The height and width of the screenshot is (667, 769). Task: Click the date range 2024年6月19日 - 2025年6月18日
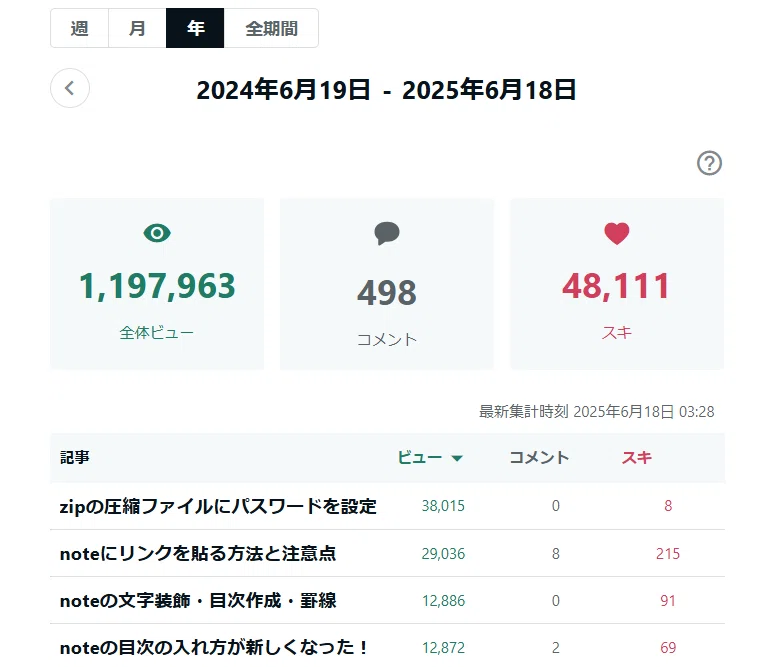[386, 90]
